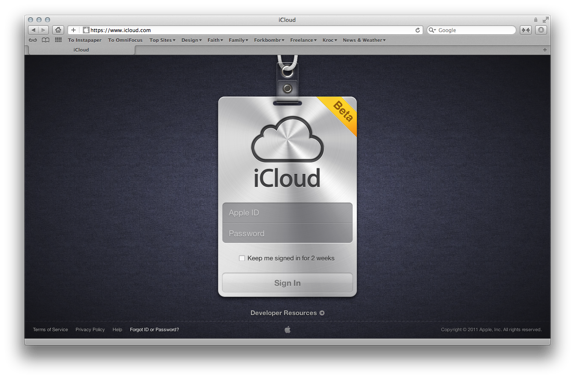Select the iCloud browser tab
This screenshot has width=575, height=379.
click(81, 50)
